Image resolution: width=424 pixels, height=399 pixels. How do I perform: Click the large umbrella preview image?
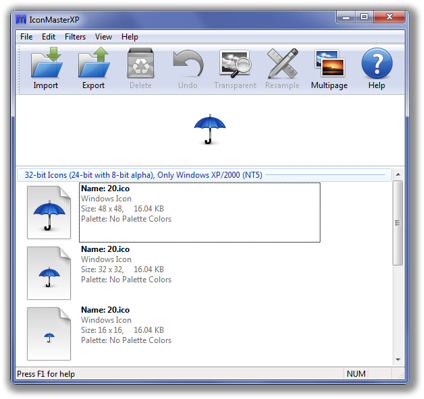click(x=210, y=129)
